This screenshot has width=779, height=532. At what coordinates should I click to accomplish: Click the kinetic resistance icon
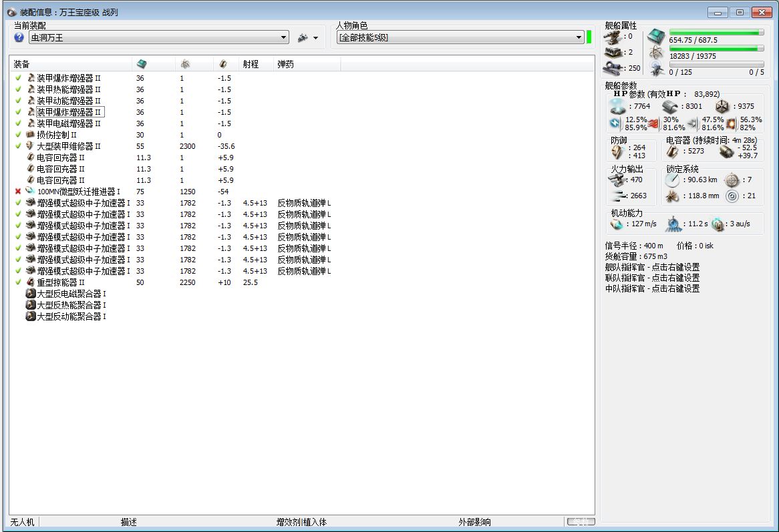pyautogui.click(x=693, y=123)
